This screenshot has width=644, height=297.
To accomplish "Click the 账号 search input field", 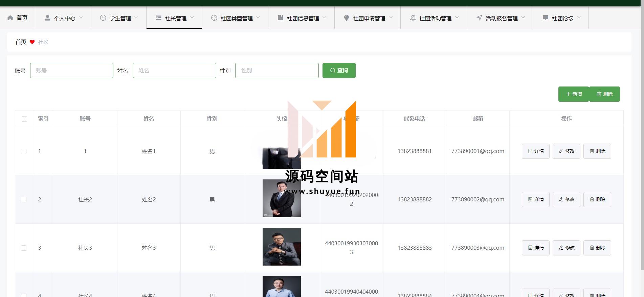I will coord(72,70).
